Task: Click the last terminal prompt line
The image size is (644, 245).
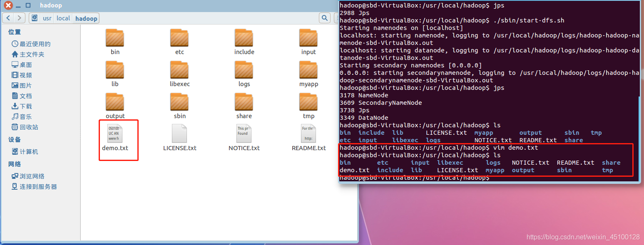Action: (415, 178)
